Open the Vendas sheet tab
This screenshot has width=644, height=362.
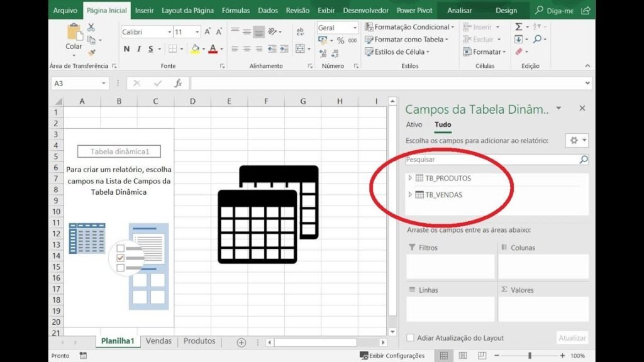[158, 341]
